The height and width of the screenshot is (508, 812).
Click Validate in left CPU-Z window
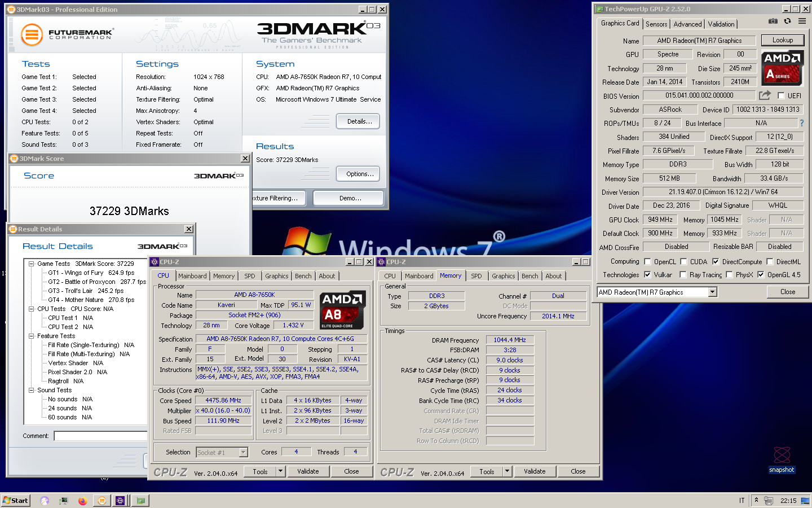[x=308, y=471]
